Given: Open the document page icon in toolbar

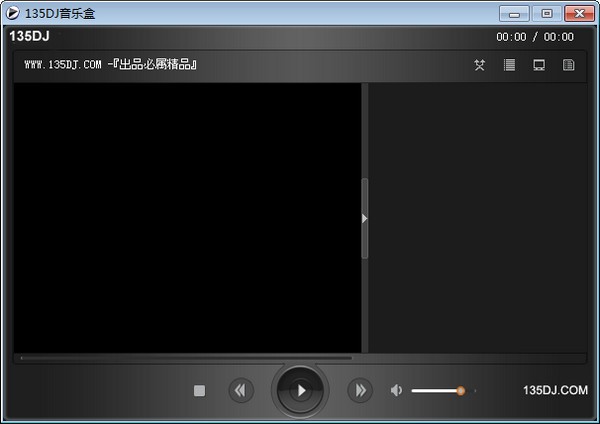Looking at the screenshot, I should (569, 65).
